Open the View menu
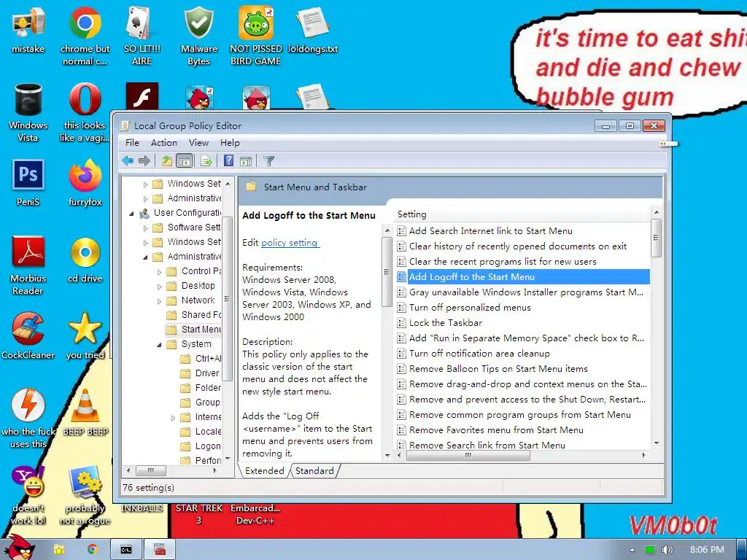 pyautogui.click(x=198, y=143)
